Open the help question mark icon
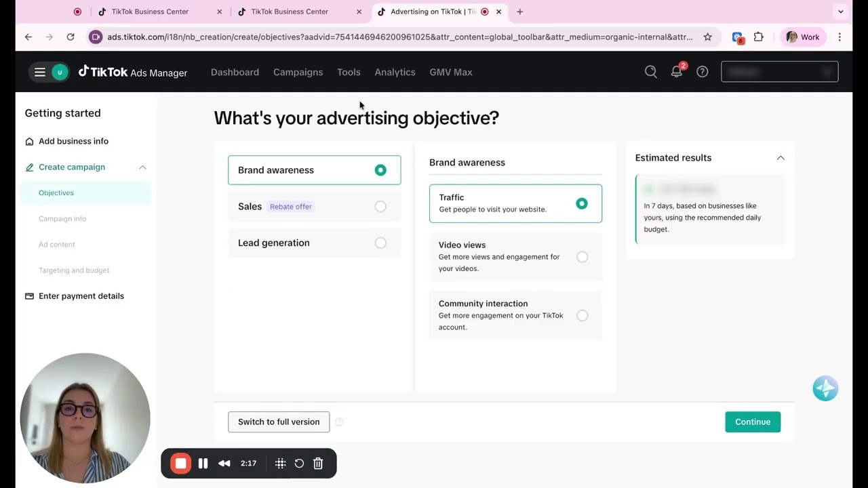Viewport: 868px width, 488px height. 703,72
